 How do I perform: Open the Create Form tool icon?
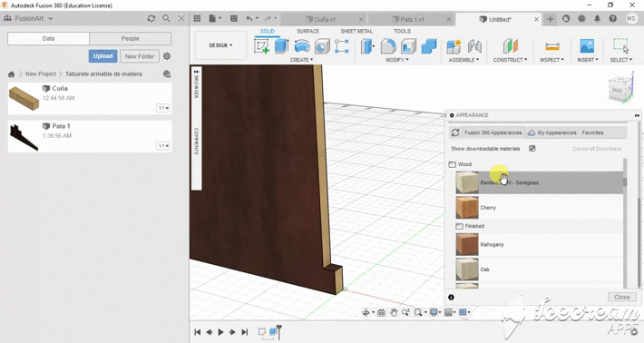coord(342,46)
